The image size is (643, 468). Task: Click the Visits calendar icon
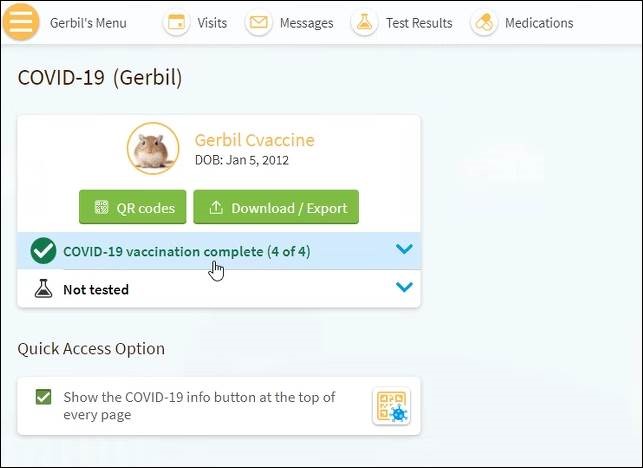click(x=177, y=23)
